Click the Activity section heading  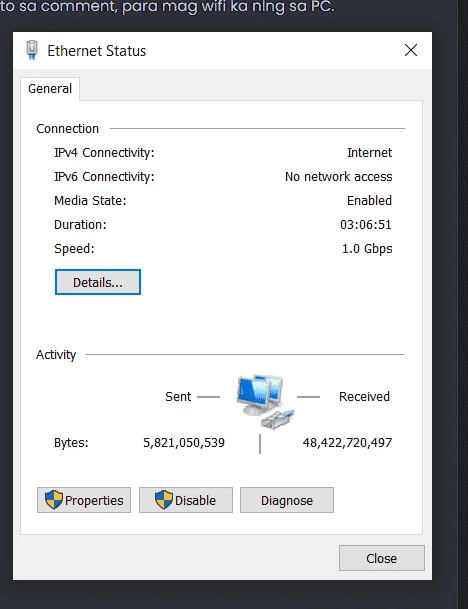[x=56, y=355]
